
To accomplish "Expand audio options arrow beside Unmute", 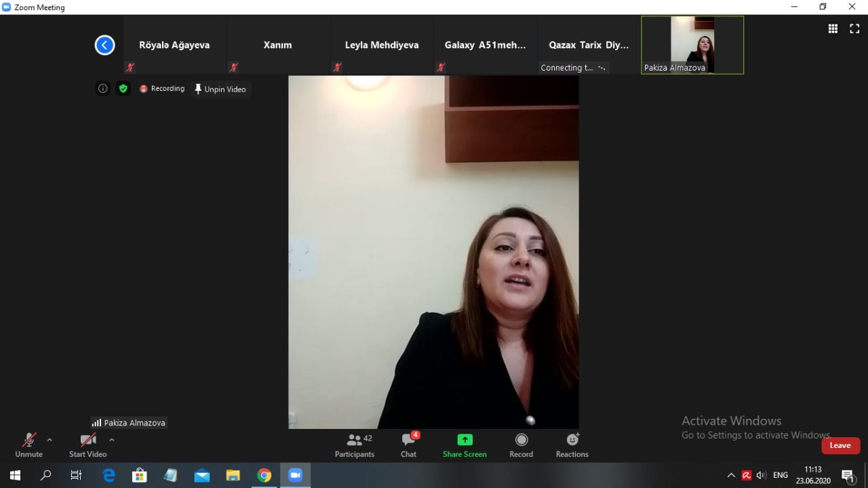I will point(50,440).
